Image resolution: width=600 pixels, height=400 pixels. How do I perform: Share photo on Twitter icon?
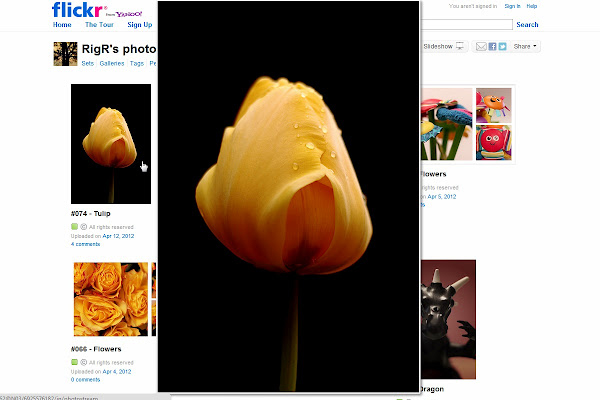pos(503,47)
